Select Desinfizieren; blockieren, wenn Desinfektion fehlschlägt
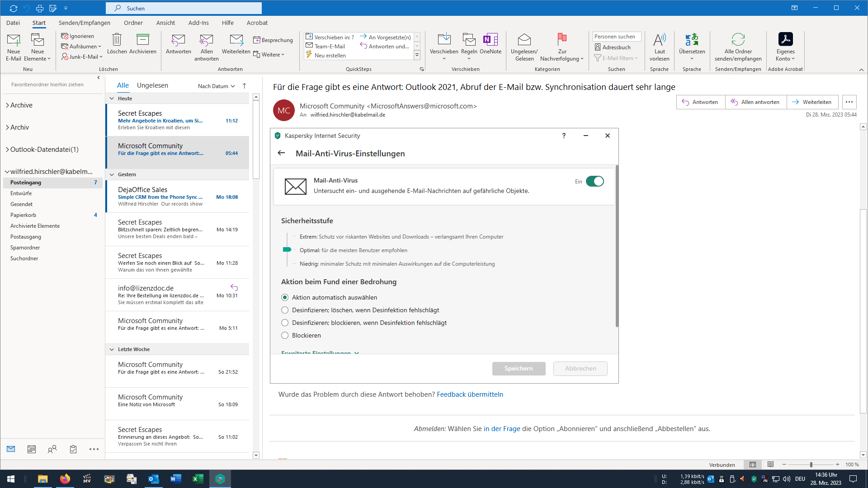 pos(363,323)
